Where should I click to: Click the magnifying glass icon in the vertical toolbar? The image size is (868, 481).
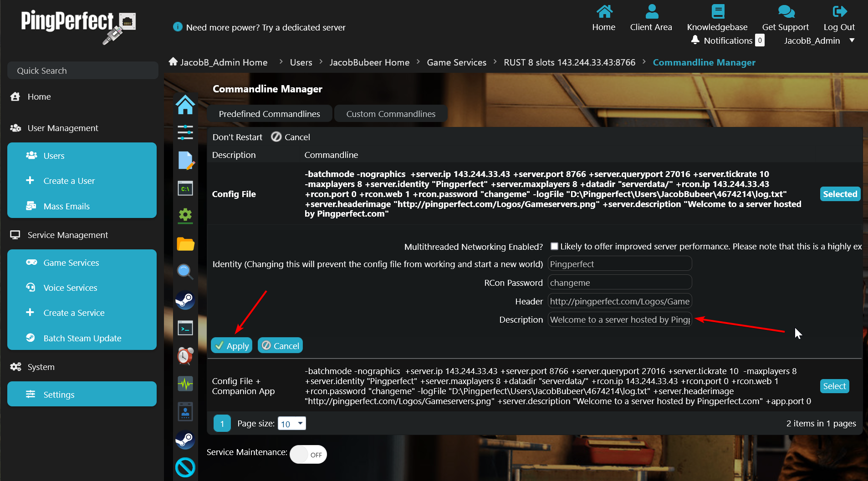[185, 272]
